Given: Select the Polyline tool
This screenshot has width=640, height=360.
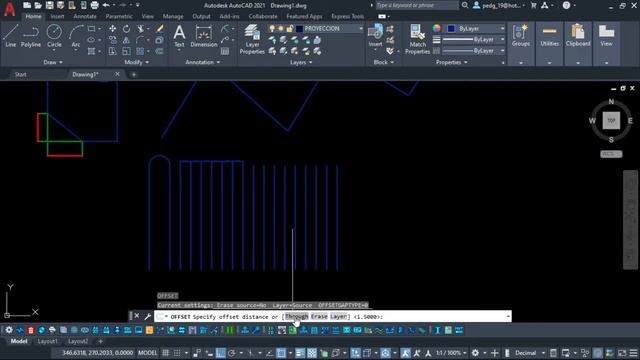Looking at the screenshot, I should [31, 36].
